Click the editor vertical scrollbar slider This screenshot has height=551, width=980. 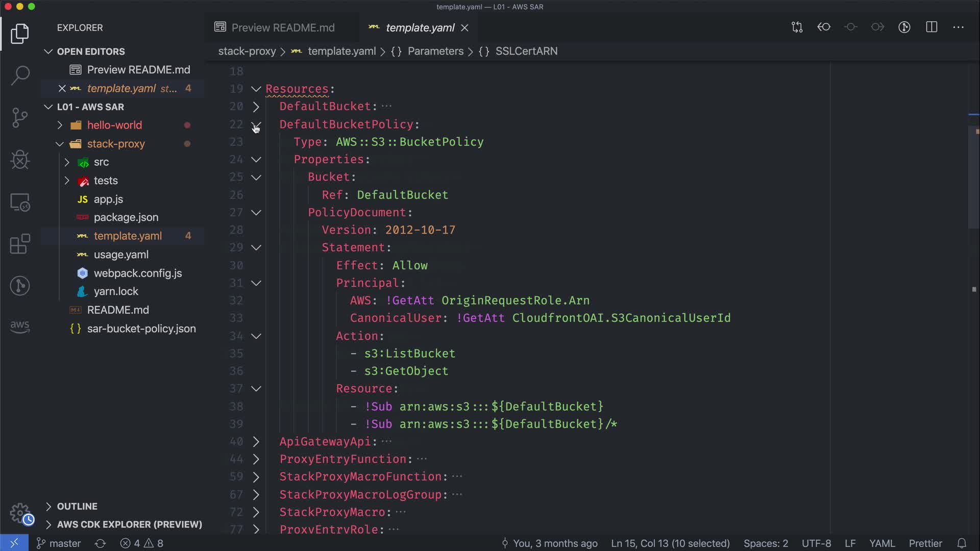(x=974, y=176)
